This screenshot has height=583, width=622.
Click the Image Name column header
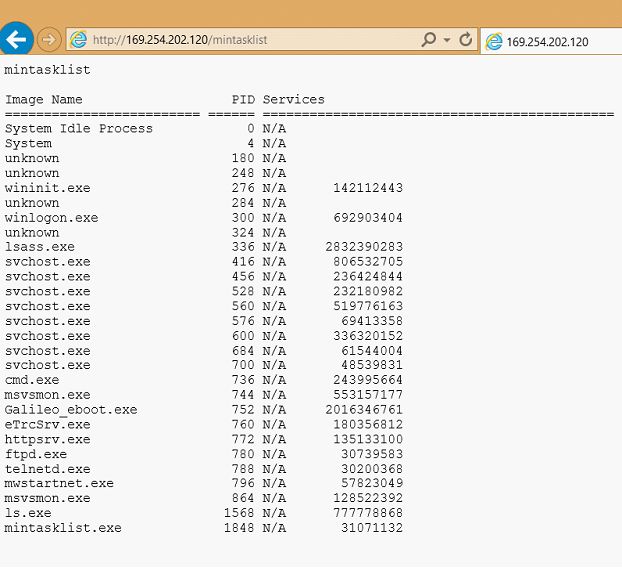[x=44, y=100]
